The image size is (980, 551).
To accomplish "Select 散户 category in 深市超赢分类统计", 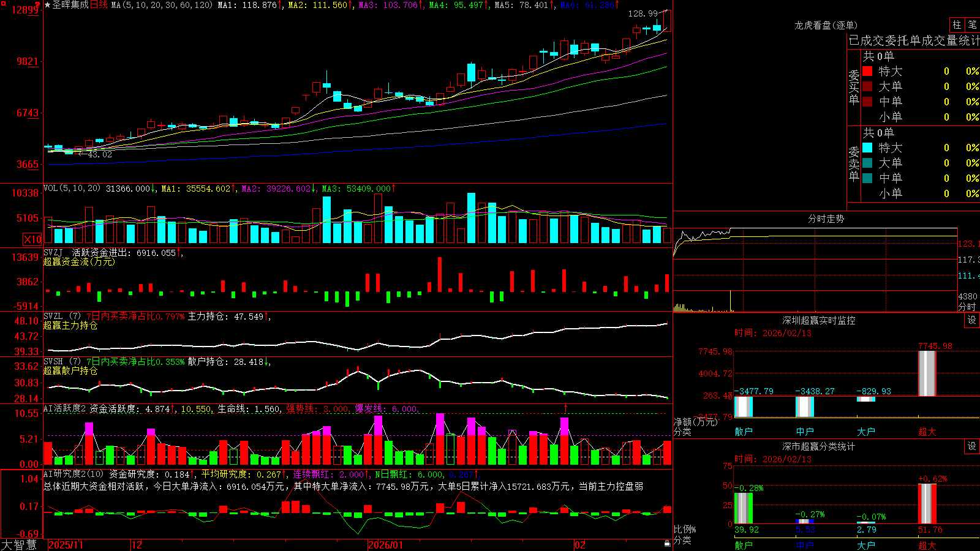I will tap(744, 545).
